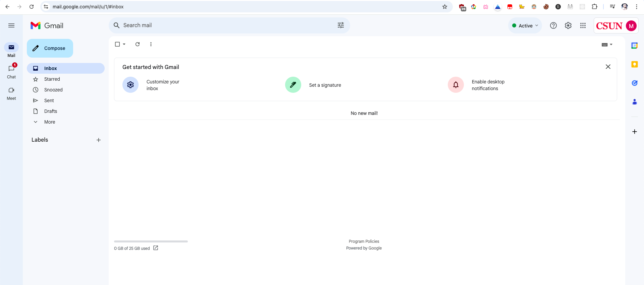Open Google Tasks side panel icon
This screenshot has width=644, height=285.
pos(634,83)
